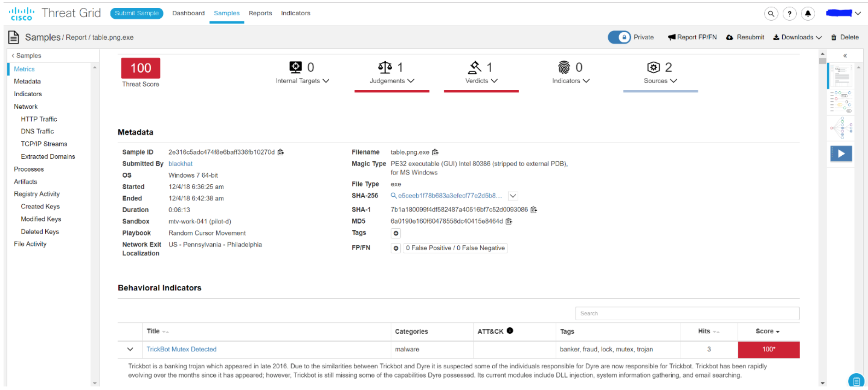Collapse the TrickBot Mutex Detected row
The image size is (868, 390).
[x=130, y=349]
